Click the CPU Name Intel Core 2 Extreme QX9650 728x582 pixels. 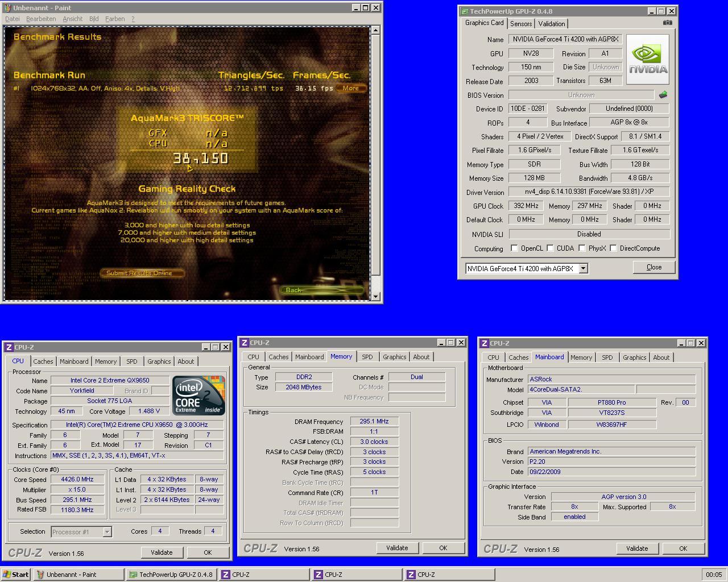[x=110, y=380]
